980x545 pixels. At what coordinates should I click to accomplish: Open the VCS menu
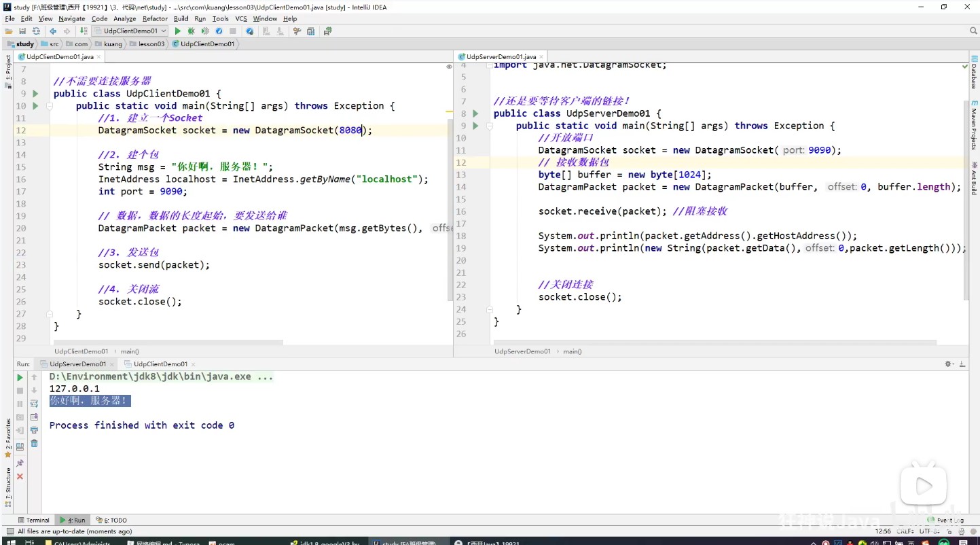click(241, 19)
